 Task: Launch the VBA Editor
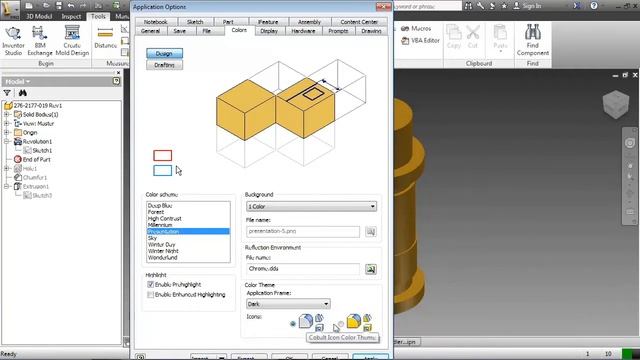coord(420,40)
